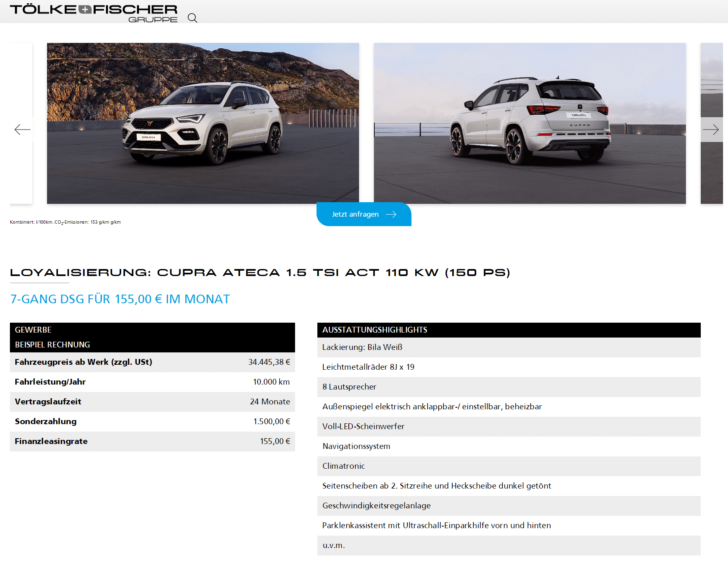Click the 8 Lautsprecher row

(x=509, y=387)
